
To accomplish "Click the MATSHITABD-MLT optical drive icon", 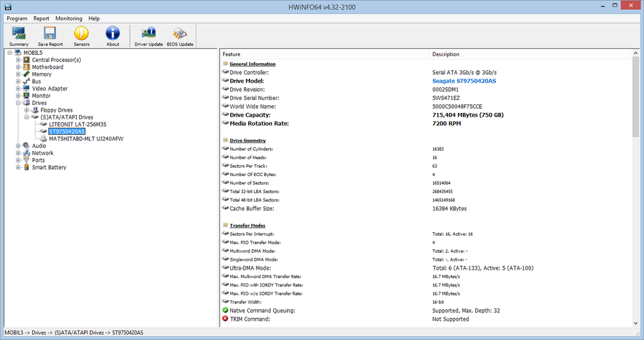I will [44, 139].
